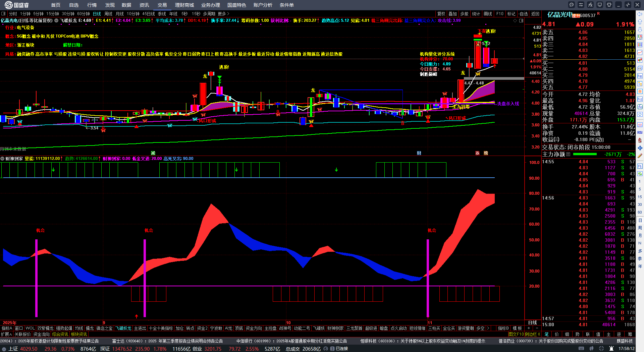Switch to the 60分钟 period tab
This screenshot has height=352, width=644.
pos(84,14)
